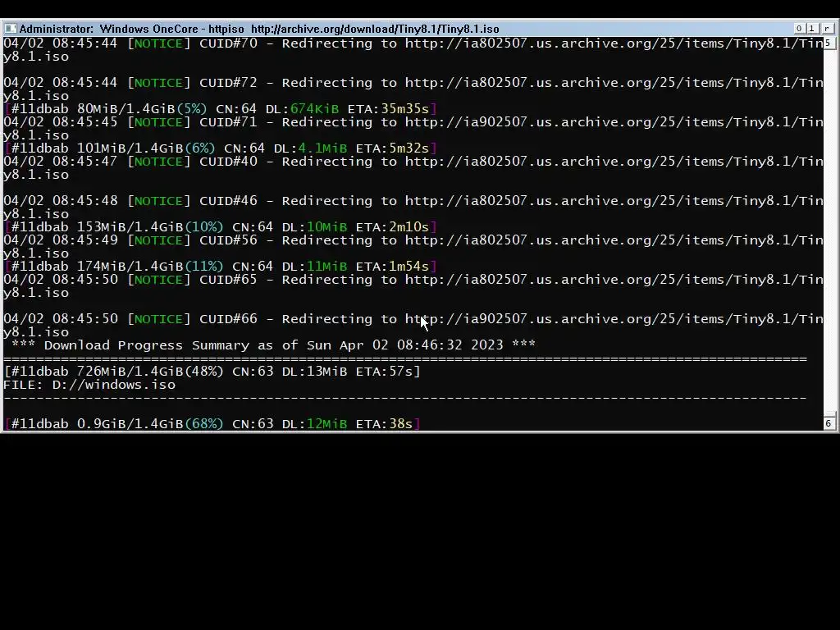Click the '80MiB/1.4GiB(5%)' progress text
The width and height of the screenshot is (840, 630).
142,109
